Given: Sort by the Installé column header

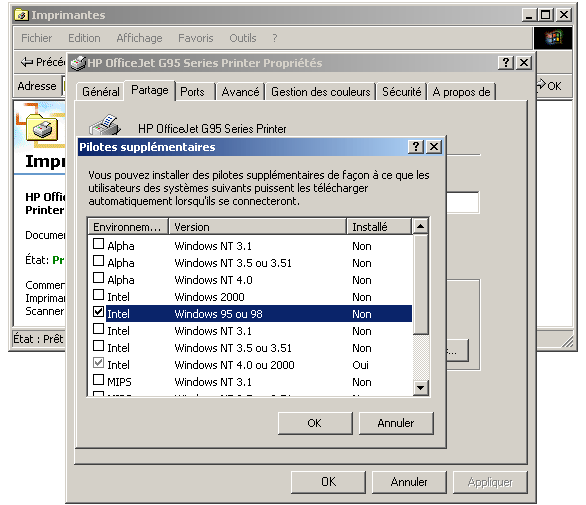Looking at the screenshot, I should pyautogui.click(x=379, y=227).
